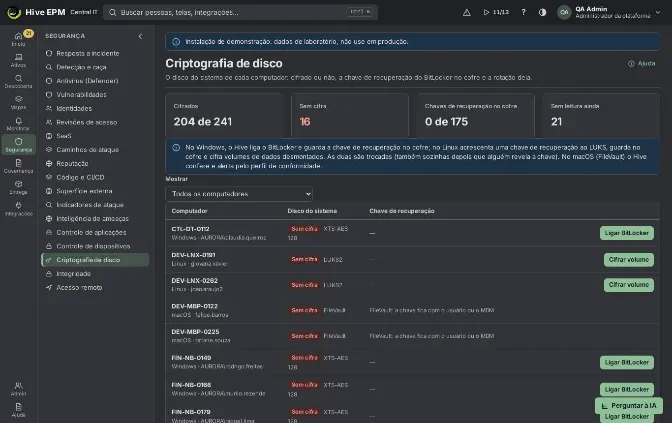The height and width of the screenshot is (423, 672).
Task: Click the Sem cifra 16 card
Action: click(350, 116)
